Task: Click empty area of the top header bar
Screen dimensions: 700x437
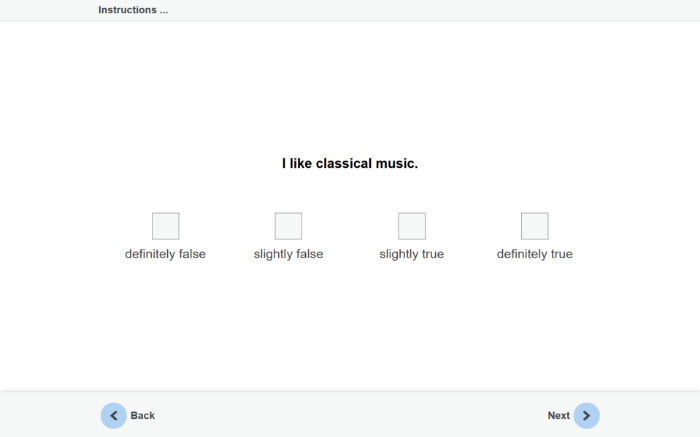Action: (450, 10)
